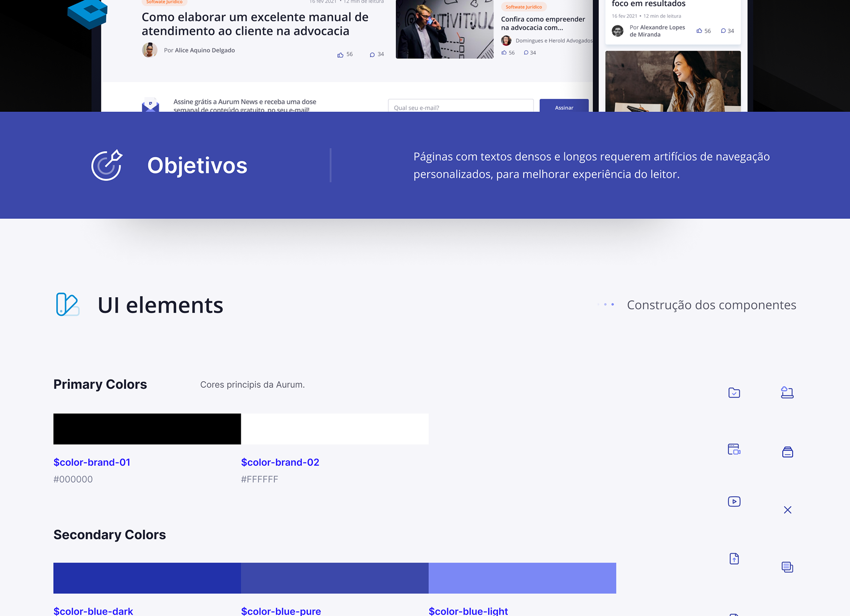
Task: Open 'Confira como empreender na advocacia' article
Action: pos(543,23)
